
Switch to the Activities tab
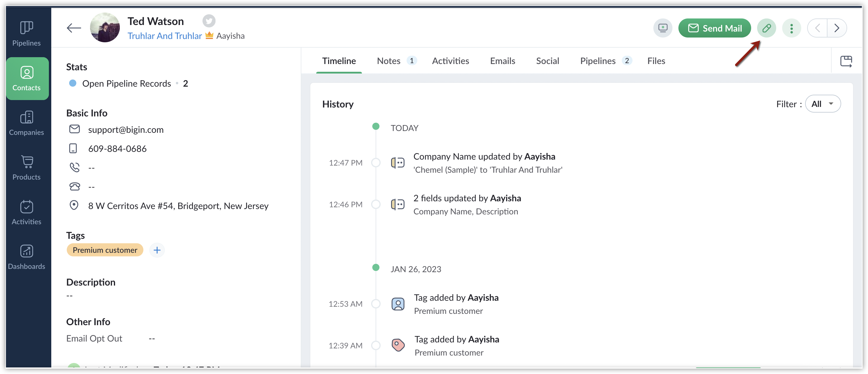click(450, 61)
